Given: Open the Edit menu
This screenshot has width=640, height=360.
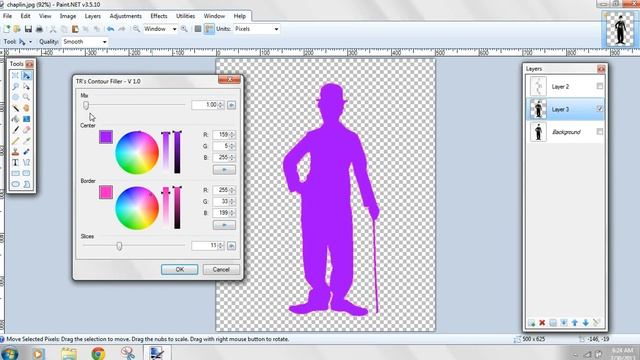Looking at the screenshot, I should tap(25, 16).
